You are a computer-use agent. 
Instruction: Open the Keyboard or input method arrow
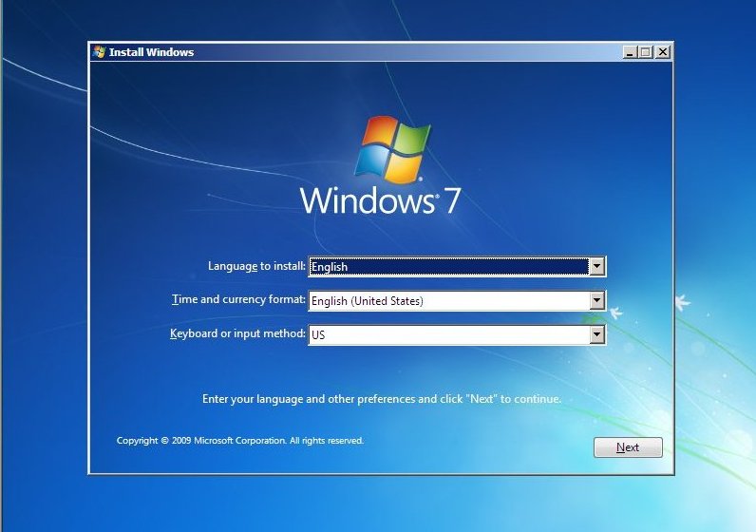point(596,334)
